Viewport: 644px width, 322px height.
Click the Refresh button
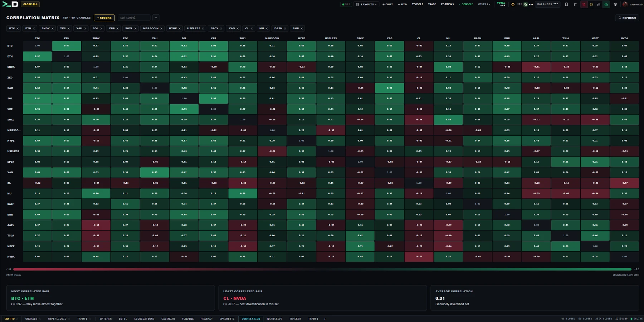point(627,18)
